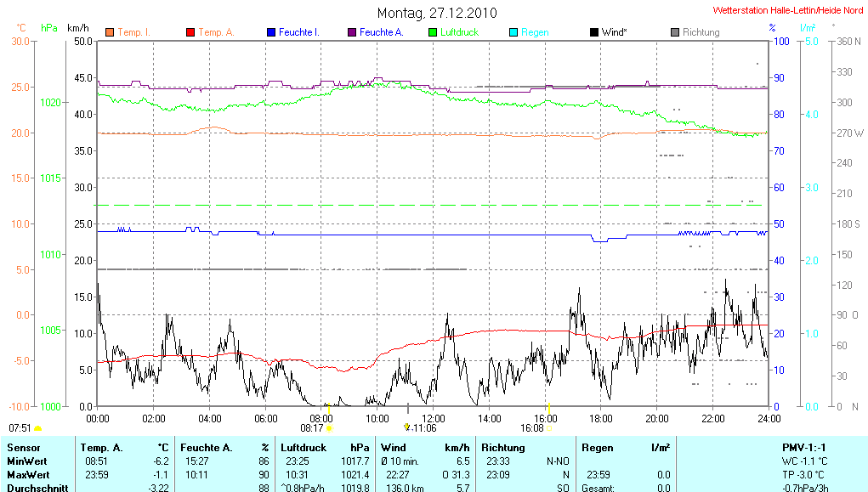Click the black Wind legend square
Image resolution: width=868 pixels, height=492 pixels.
[593, 32]
